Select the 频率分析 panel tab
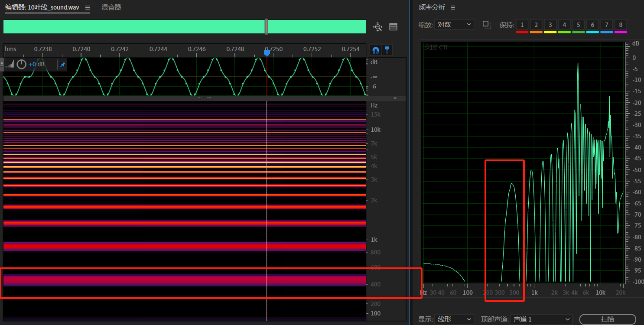Image resolution: width=644 pixels, height=325 pixels. click(432, 7)
